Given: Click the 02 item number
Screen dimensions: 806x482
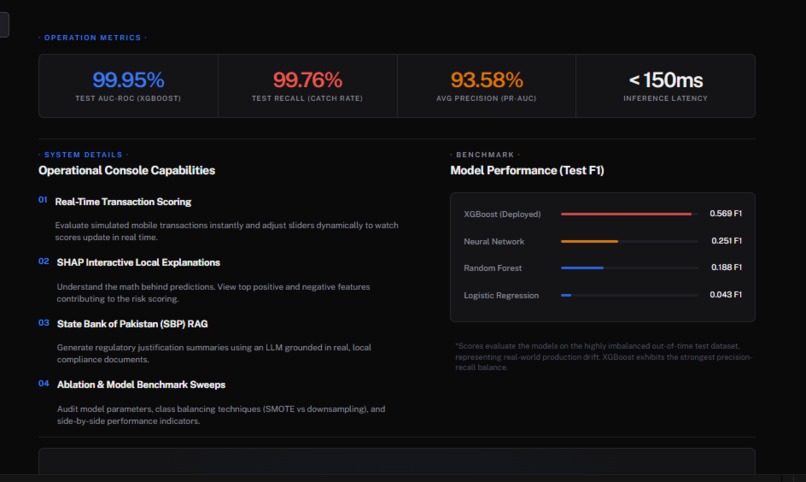Looking at the screenshot, I should tap(44, 261).
